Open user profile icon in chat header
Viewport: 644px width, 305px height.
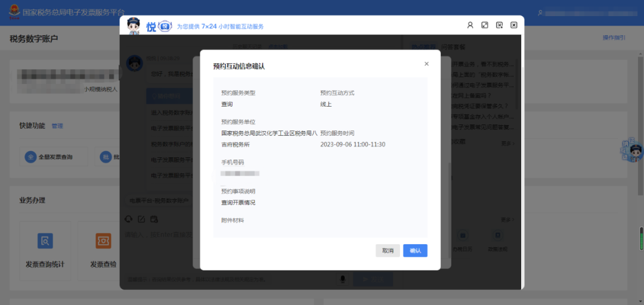click(x=470, y=25)
